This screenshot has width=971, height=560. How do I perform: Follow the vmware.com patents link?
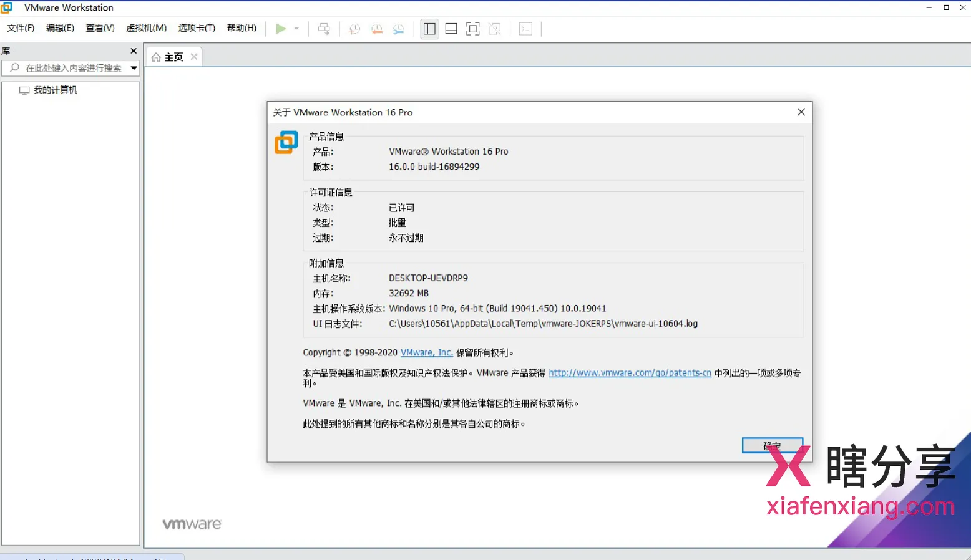[x=630, y=372]
